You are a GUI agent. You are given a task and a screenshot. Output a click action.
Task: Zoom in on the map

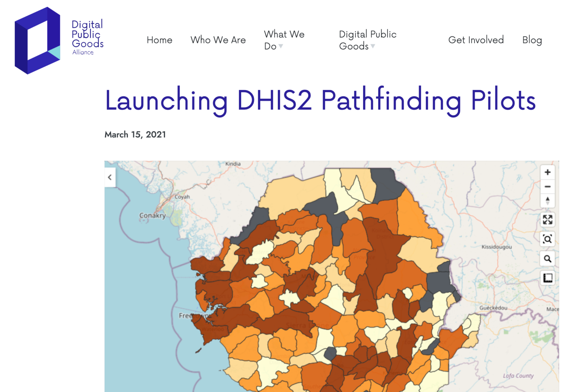548,172
